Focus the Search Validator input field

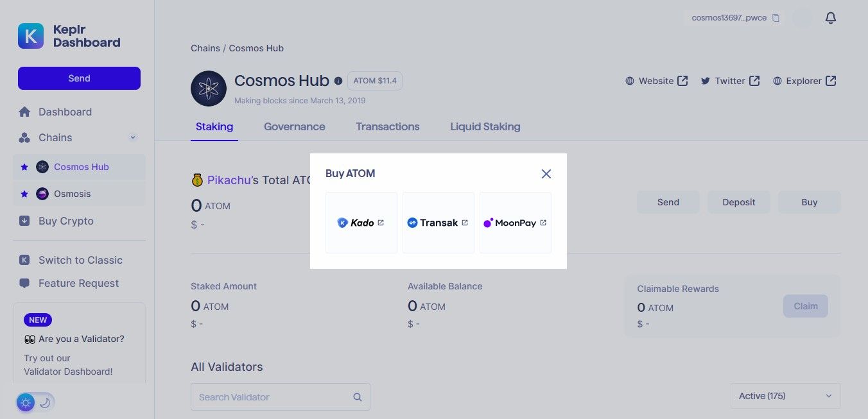click(x=281, y=397)
